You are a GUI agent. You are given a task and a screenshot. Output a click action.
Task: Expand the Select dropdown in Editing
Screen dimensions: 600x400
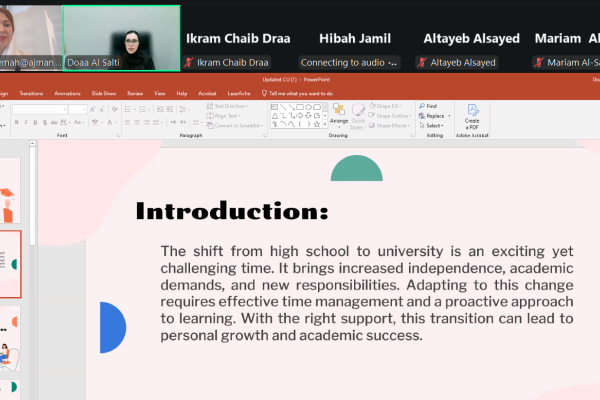coord(434,126)
